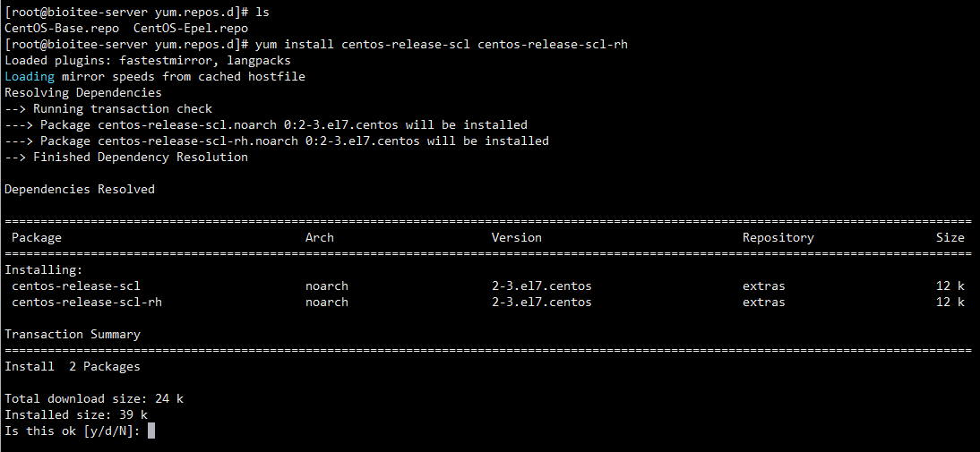This screenshot has height=452, width=980.
Task: Click the 'Is this ok [y/d/N]:' prompt text
Action: [x=73, y=431]
